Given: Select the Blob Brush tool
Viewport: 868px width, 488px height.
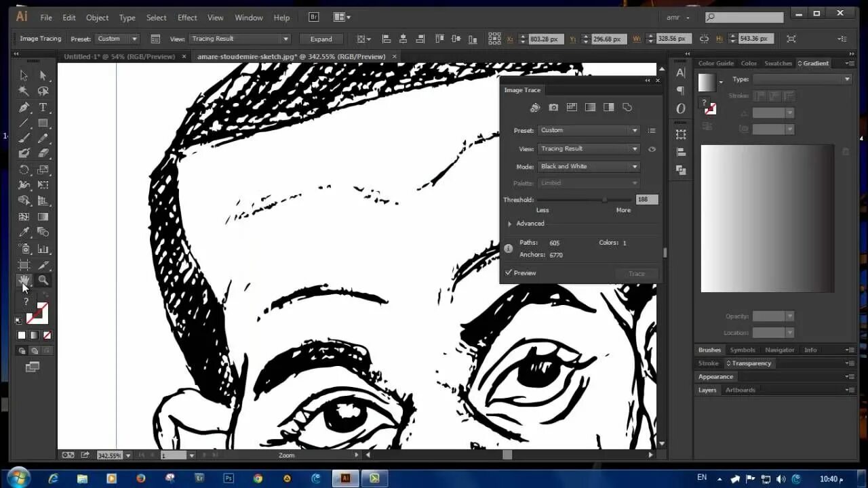Looking at the screenshot, I should (x=24, y=154).
